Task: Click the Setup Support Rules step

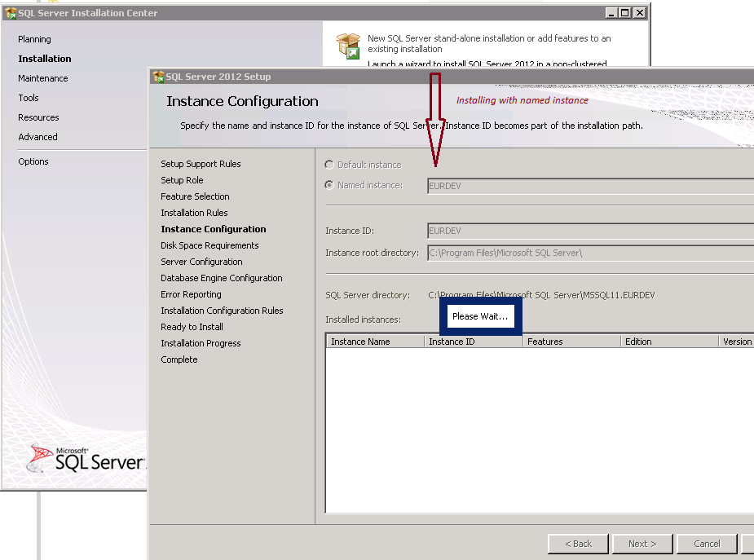Action: coord(201,164)
